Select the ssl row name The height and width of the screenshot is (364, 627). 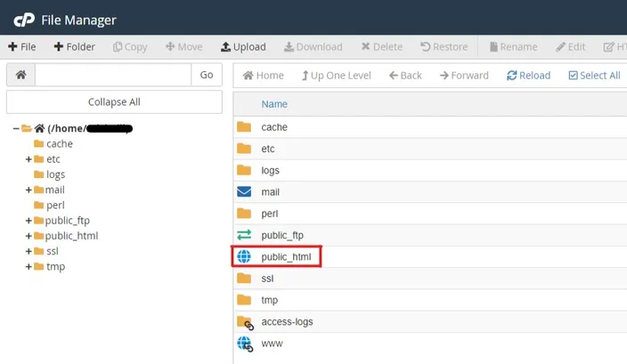coord(267,278)
